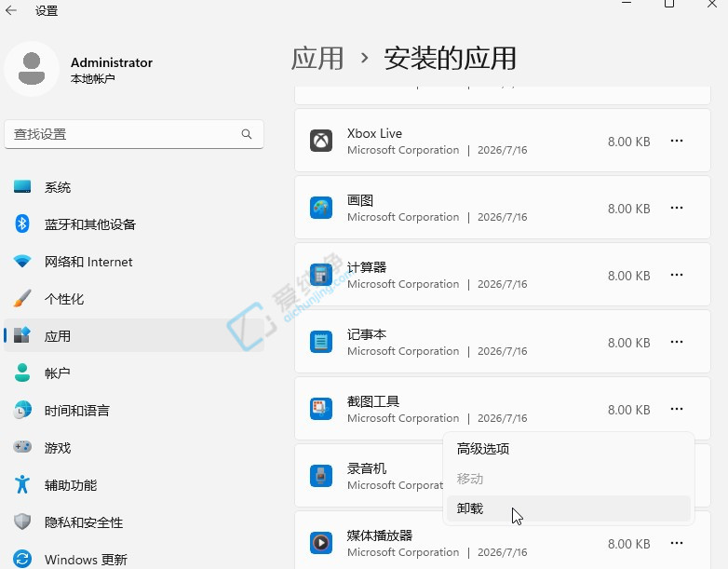Click the 时间和语言 globe clock icon
728x569 pixels.
21,410
